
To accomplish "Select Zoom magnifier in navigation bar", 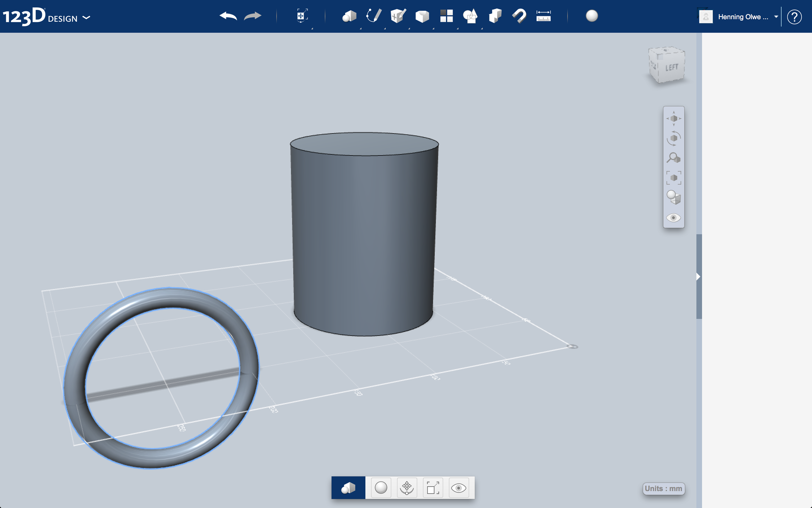I will pyautogui.click(x=674, y=158).
